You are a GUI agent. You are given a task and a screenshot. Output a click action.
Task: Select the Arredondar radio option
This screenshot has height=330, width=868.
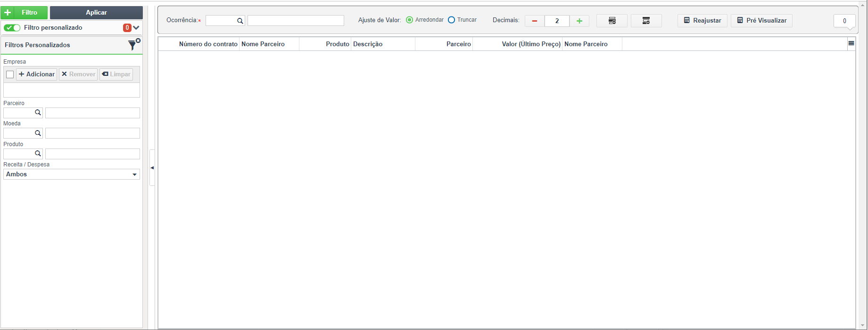tap(409, 20)
